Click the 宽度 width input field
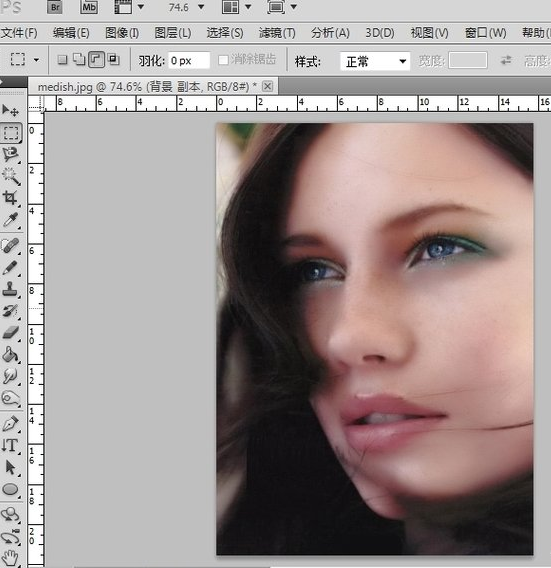The width and height of the screenshot is (551, 568). pyautogui.click(x=467, y=60)
